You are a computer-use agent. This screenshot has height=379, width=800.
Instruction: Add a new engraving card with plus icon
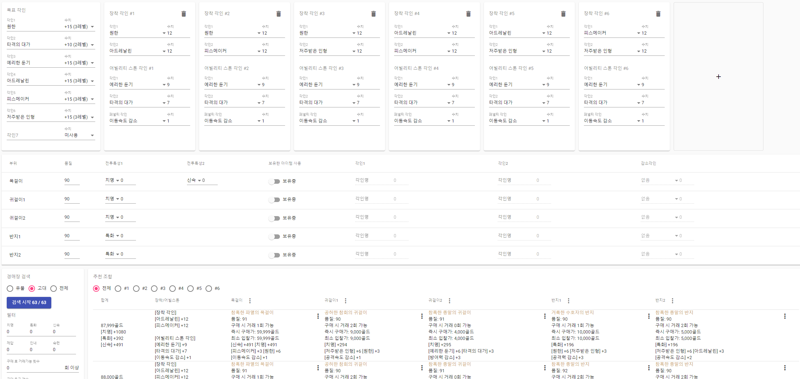(718, 77)
